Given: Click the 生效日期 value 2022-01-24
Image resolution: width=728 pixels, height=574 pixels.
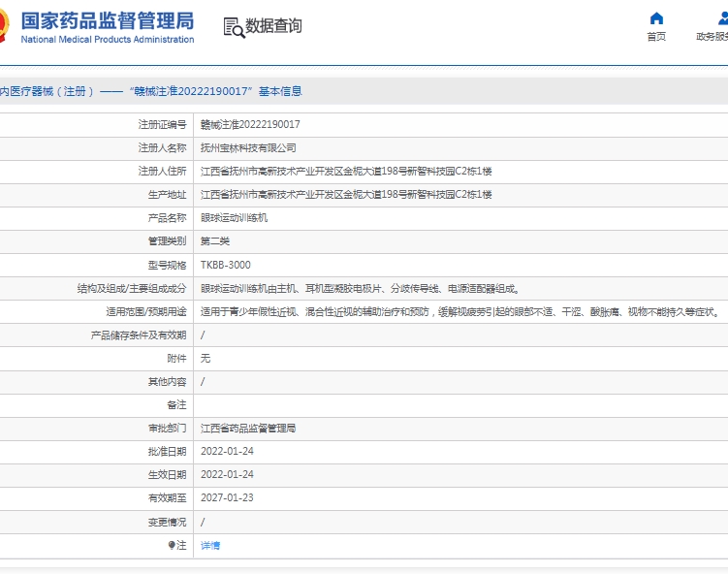Looking at the screenshot, I should [x=227, y=474].
